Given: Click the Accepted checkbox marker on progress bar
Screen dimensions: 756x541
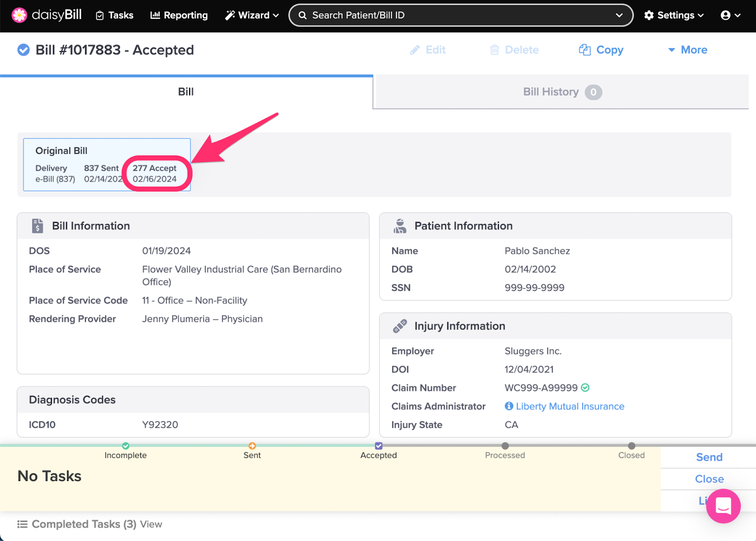Looking at the screenshot, I should tap(378, 446).
